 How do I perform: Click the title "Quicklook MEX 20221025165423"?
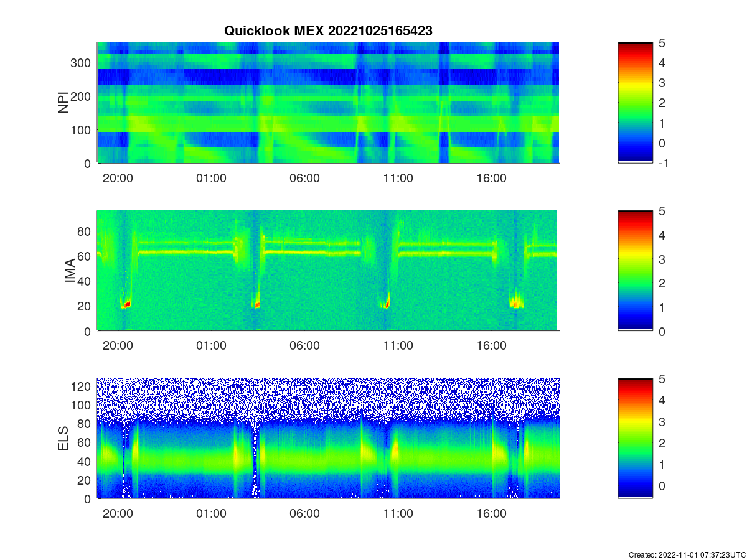[328, 30]
